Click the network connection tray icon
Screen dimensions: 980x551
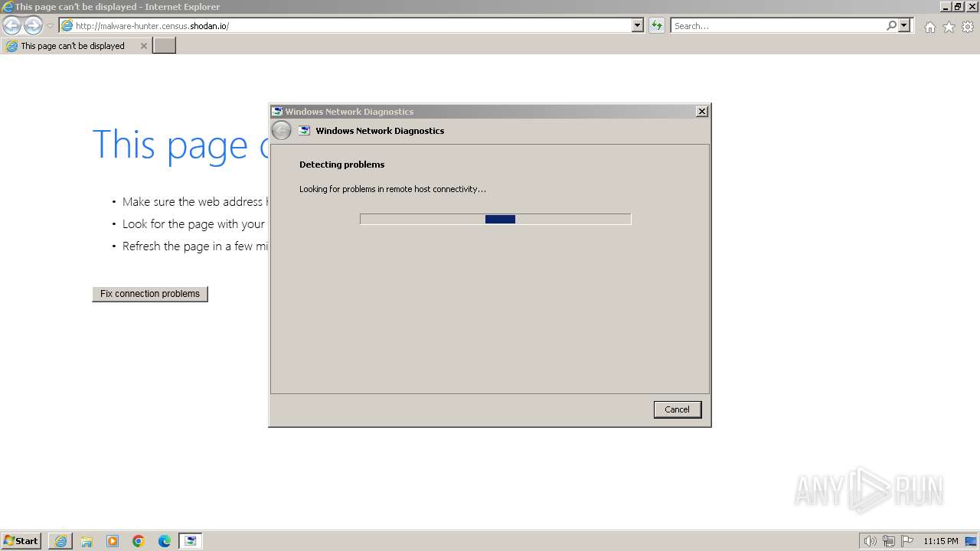889,541
